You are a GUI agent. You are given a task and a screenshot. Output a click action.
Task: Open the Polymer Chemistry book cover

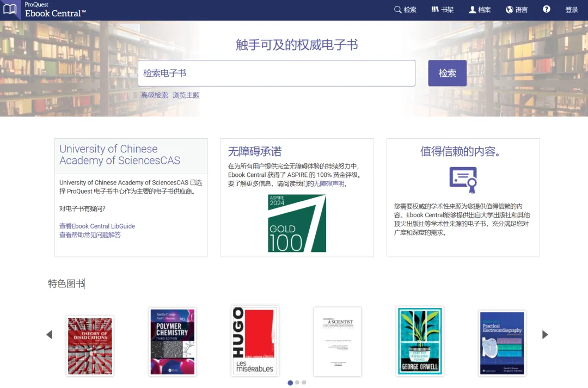point(173,342)
